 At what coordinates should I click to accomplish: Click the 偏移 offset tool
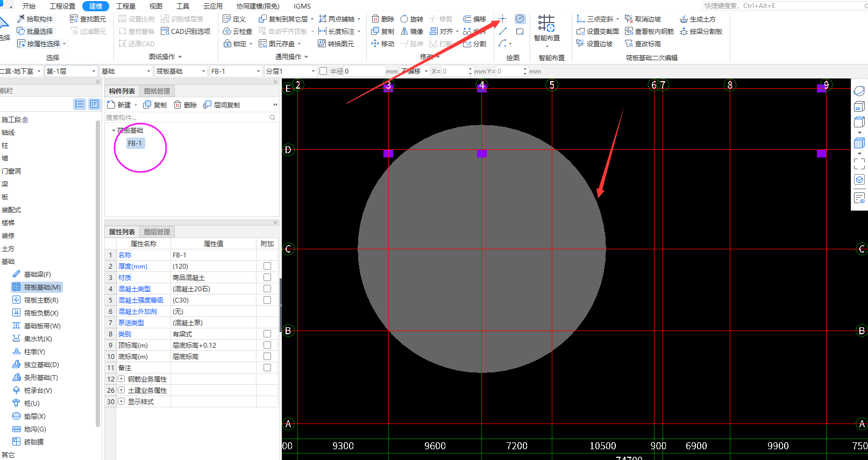[475, 19]
